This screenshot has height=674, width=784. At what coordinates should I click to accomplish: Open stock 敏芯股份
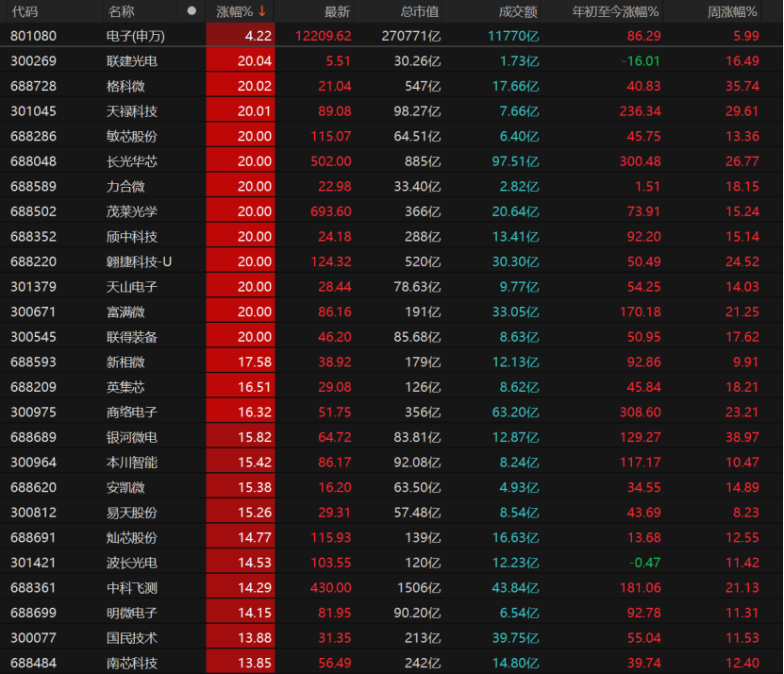(x=132, y=136)
